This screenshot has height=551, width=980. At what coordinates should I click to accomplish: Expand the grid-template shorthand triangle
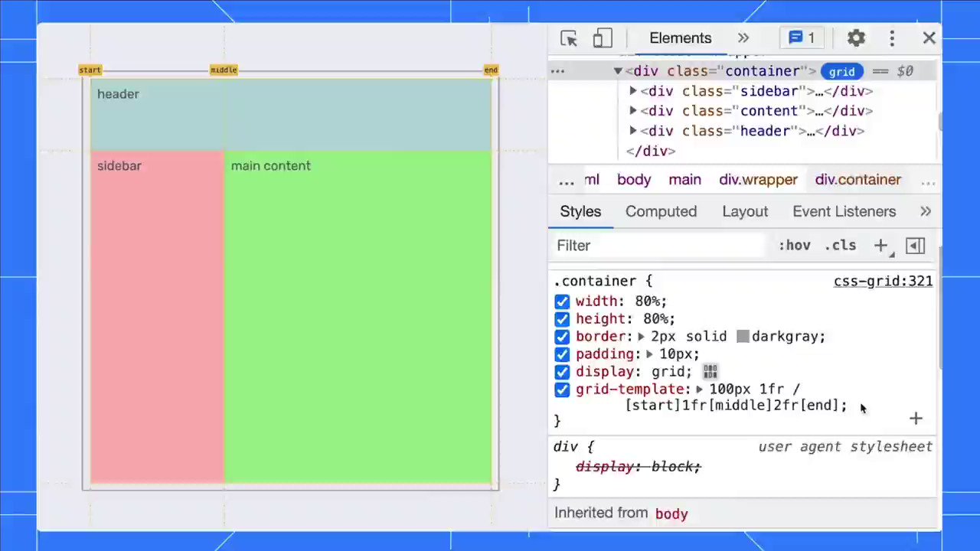pos(699,390)
